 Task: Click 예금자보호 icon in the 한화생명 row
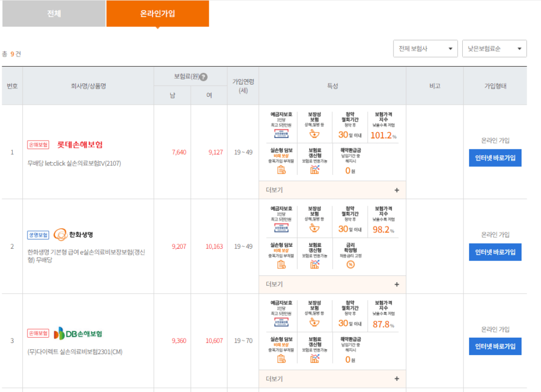281,228
